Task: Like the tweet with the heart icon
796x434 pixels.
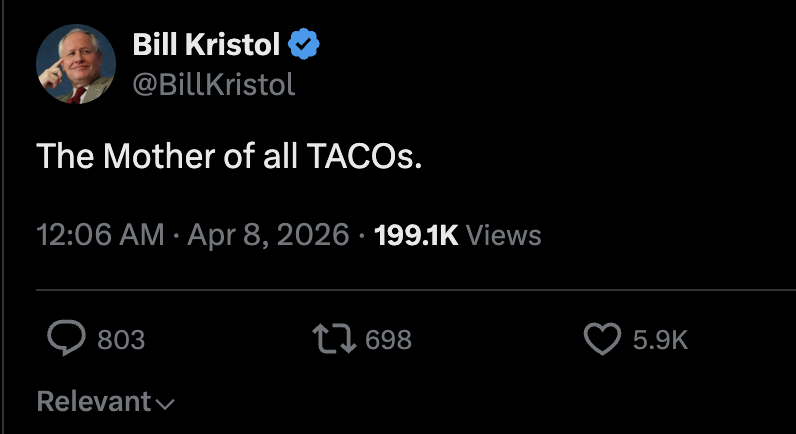Action: 602,340
